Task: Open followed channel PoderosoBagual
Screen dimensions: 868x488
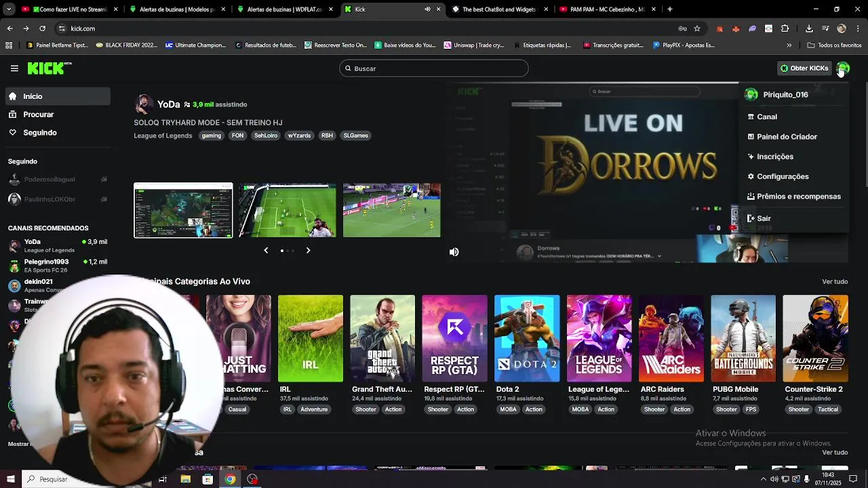Action: click(57, 180)
